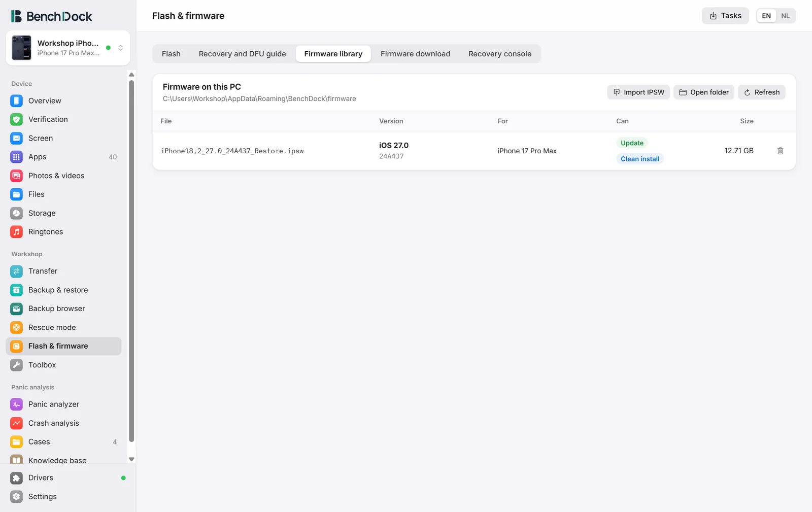Open the Drivers puzzle icon
This screenshot has height=512, width=812.
pyautogui.click(x=16, y=478)
